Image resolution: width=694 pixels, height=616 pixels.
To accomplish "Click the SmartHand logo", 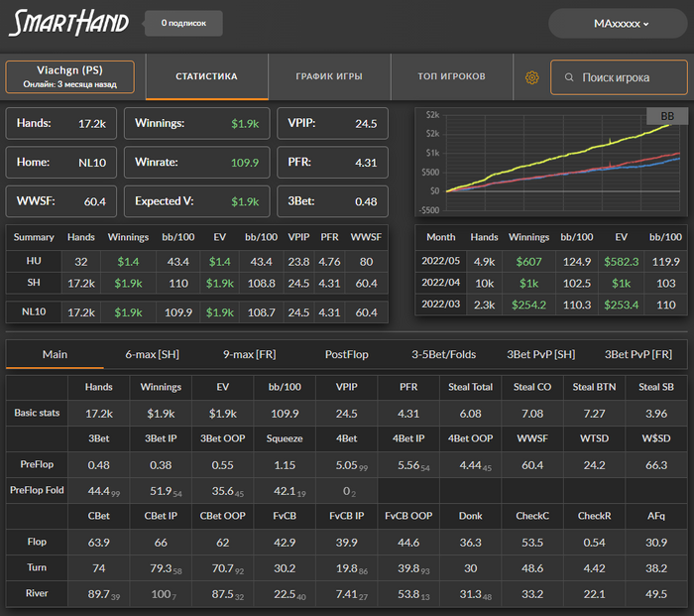I will point(69,23).
